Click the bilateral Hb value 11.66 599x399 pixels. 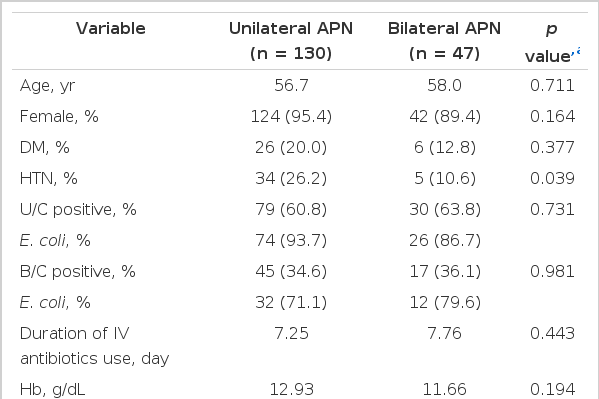point(444,389)
